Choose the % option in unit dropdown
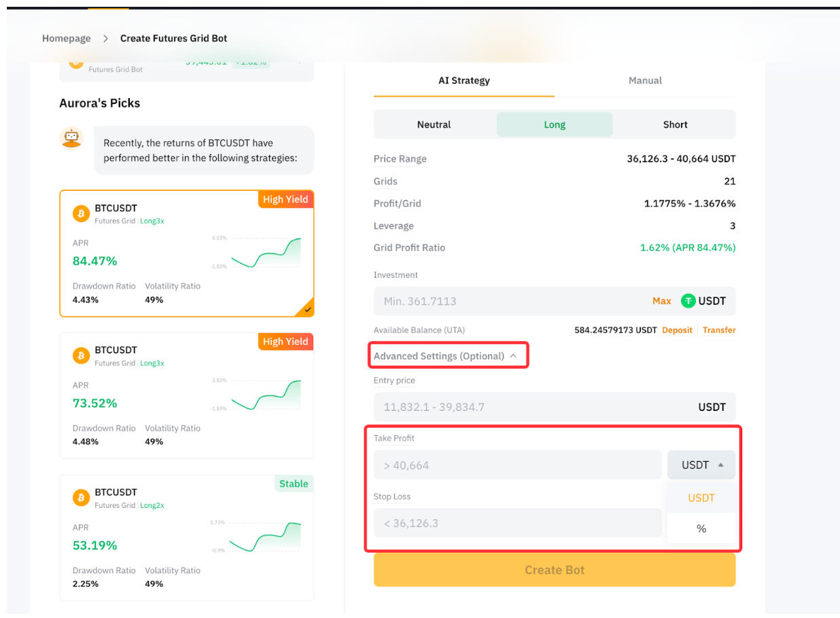The height and width of the screenshot is (618, 840). pyautogui.click(x=701, y=529)
